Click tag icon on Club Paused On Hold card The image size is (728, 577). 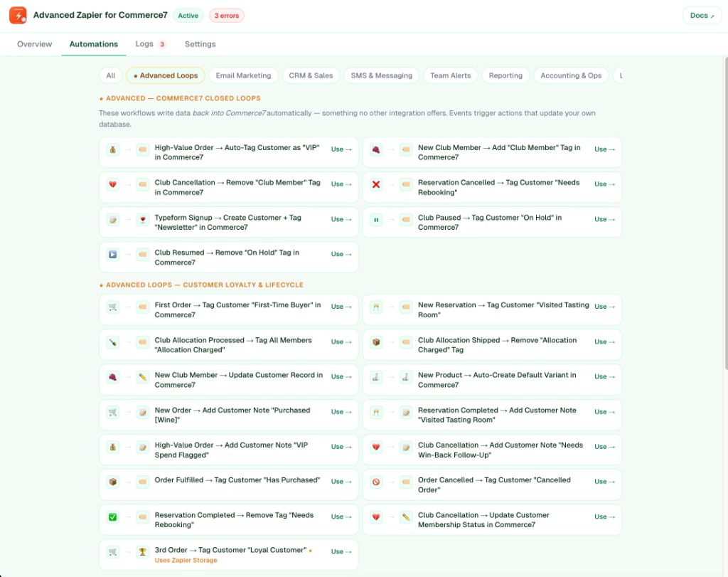(x=406, y=220)
